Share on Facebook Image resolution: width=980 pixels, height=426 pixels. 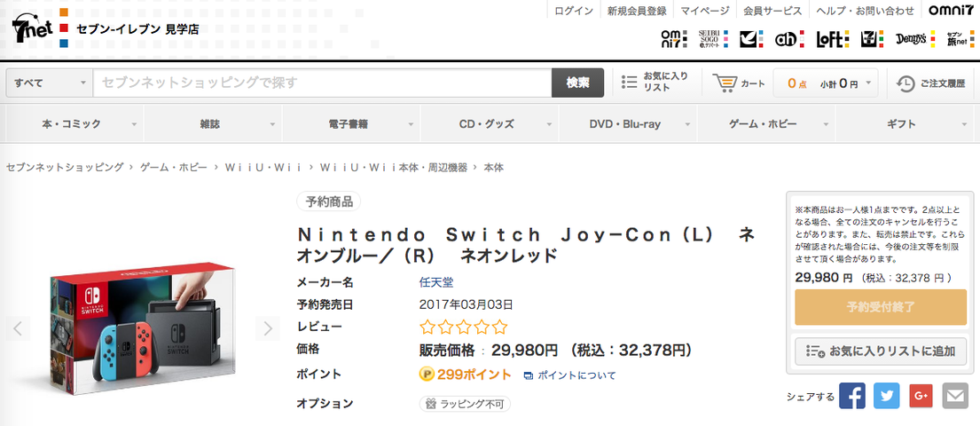pos(851,396)
